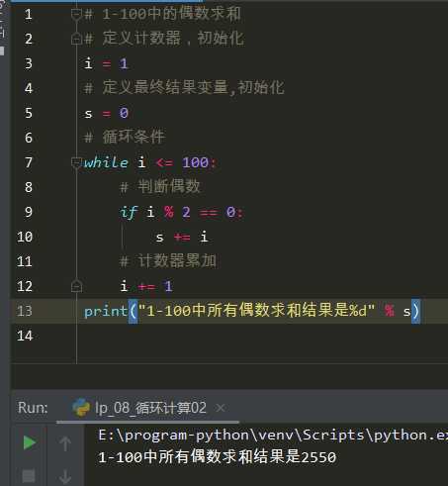Click the up arrow in Run panel

coord(65,443)
